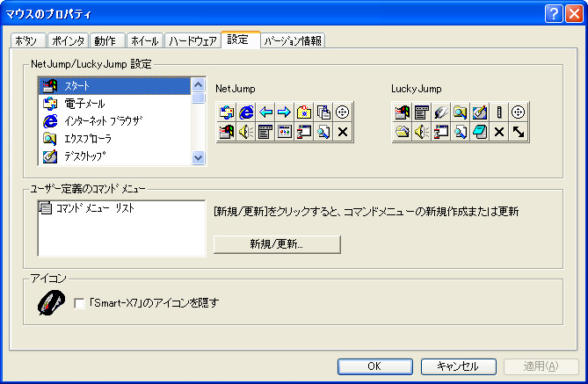Click the X close icon in NetJump
588x384 pixels.
coord(343,132)
